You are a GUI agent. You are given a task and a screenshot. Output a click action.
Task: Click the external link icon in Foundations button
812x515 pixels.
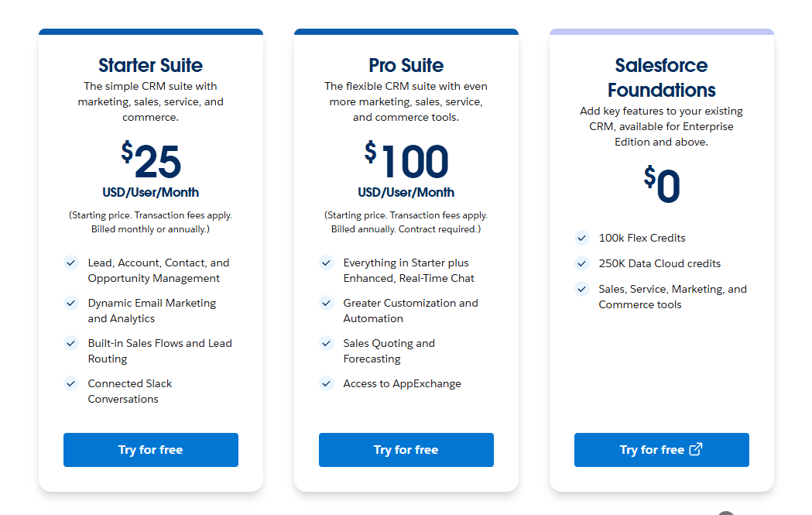pos(696,449)
